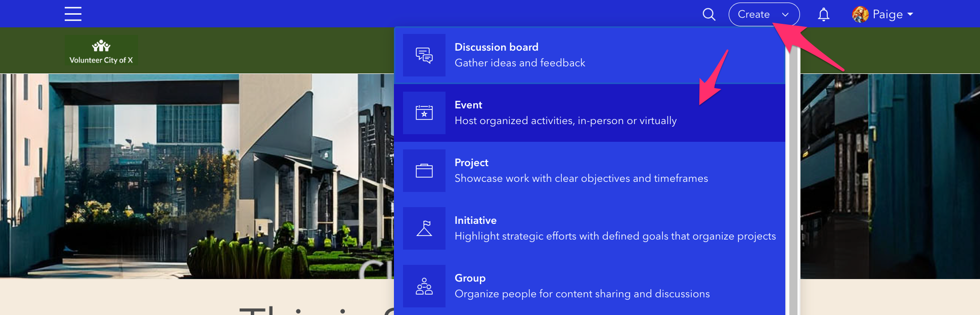
Task: Click the building hero banner image
Action: (196, 176)
